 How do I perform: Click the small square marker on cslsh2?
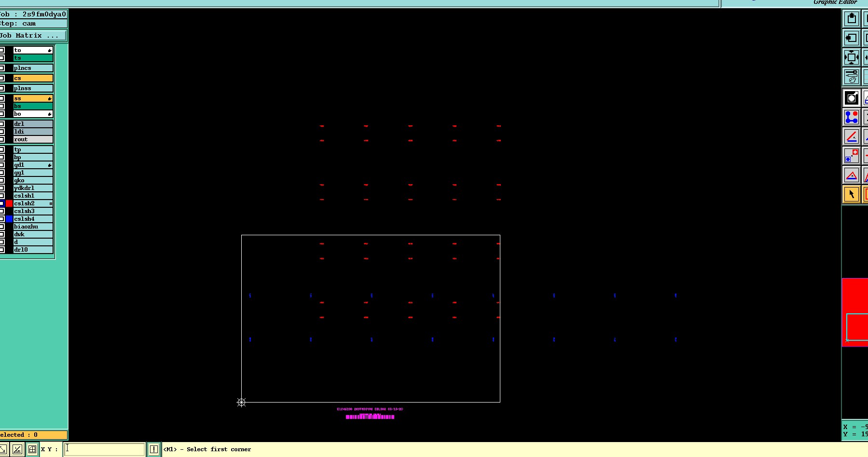[x=51, y=203]
